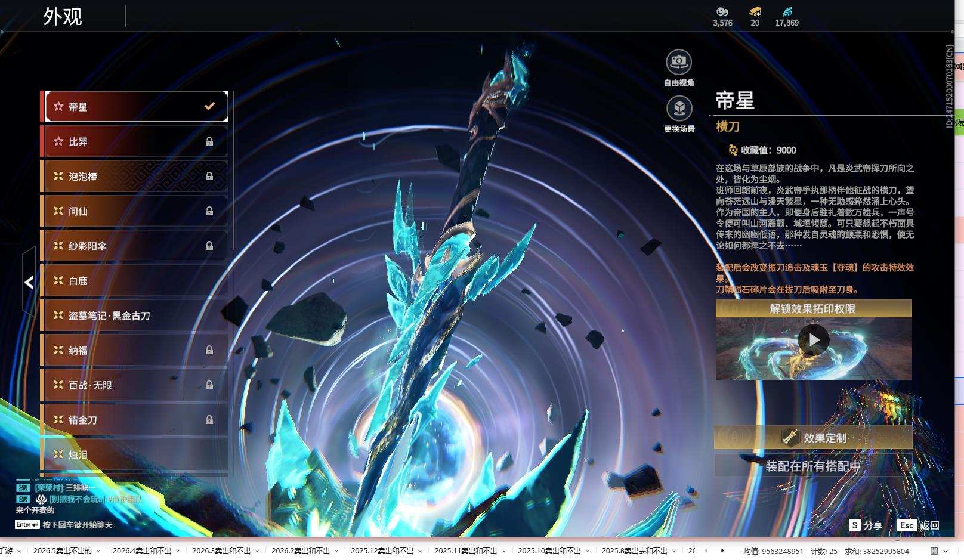This screenshot has height=560, width=964.
Task: Expand dropdown arrow of 2026.5卖出不出的 tab
Action: 98,550
